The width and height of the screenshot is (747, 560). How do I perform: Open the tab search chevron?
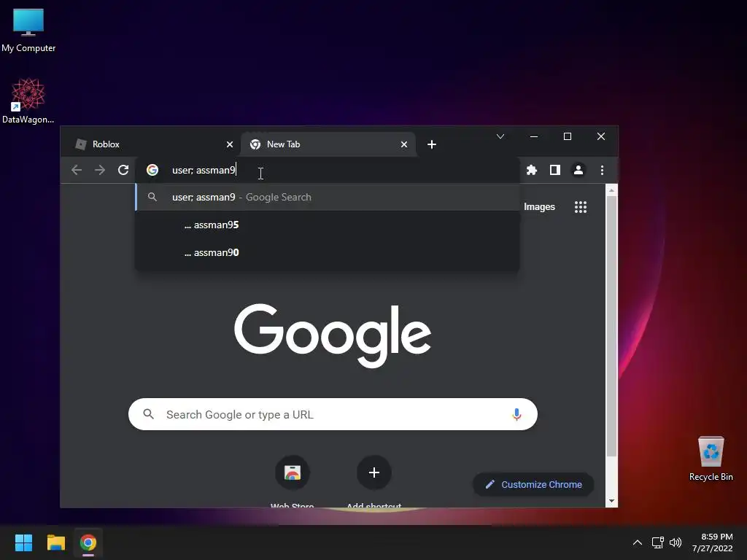[x=500, y=136]
